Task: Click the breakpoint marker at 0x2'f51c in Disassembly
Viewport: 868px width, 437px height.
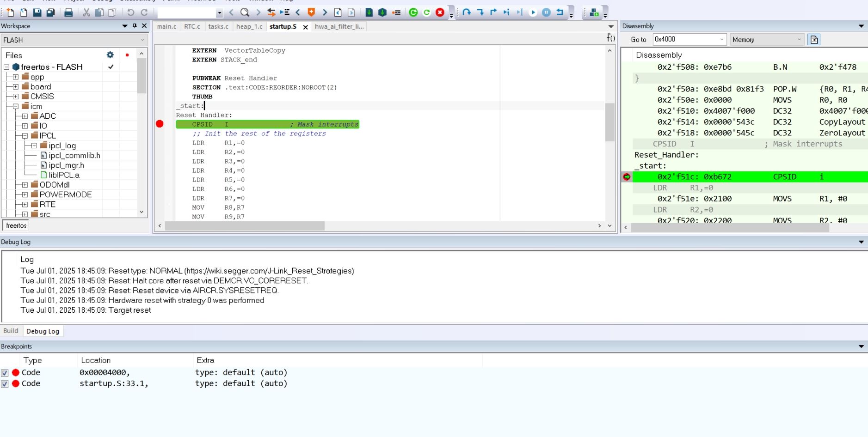Action: tap(627, 177)
